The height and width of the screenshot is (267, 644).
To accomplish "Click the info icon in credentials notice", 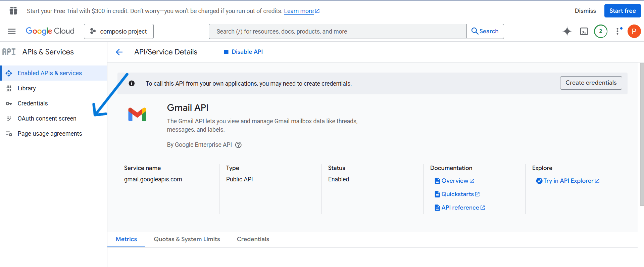I will [132, 83].
